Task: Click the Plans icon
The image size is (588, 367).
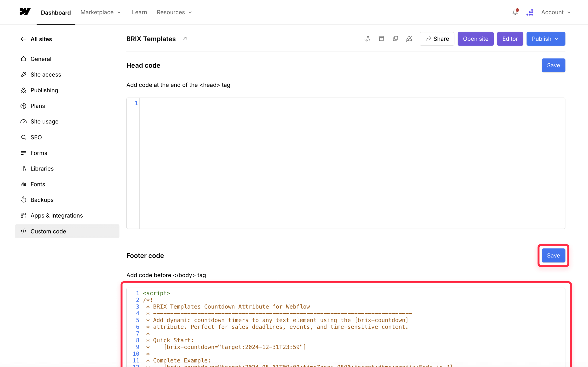Action: (x=24, y=106)
